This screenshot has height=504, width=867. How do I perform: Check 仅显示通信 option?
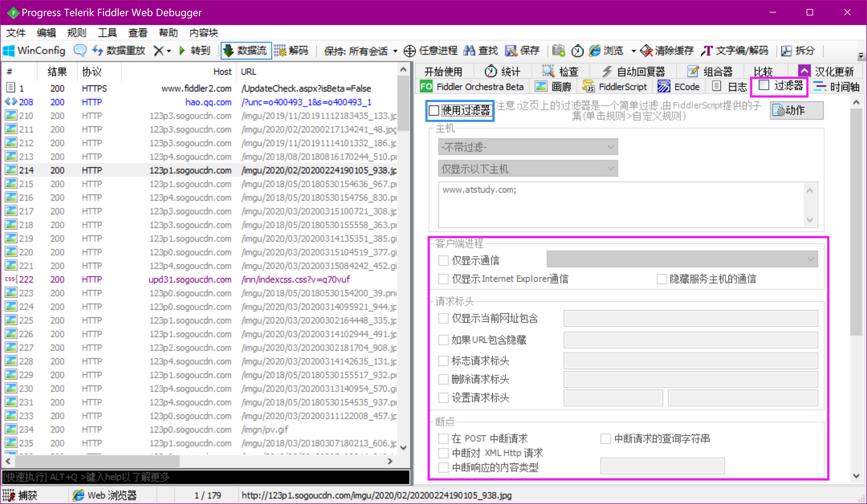click(444, 261)
